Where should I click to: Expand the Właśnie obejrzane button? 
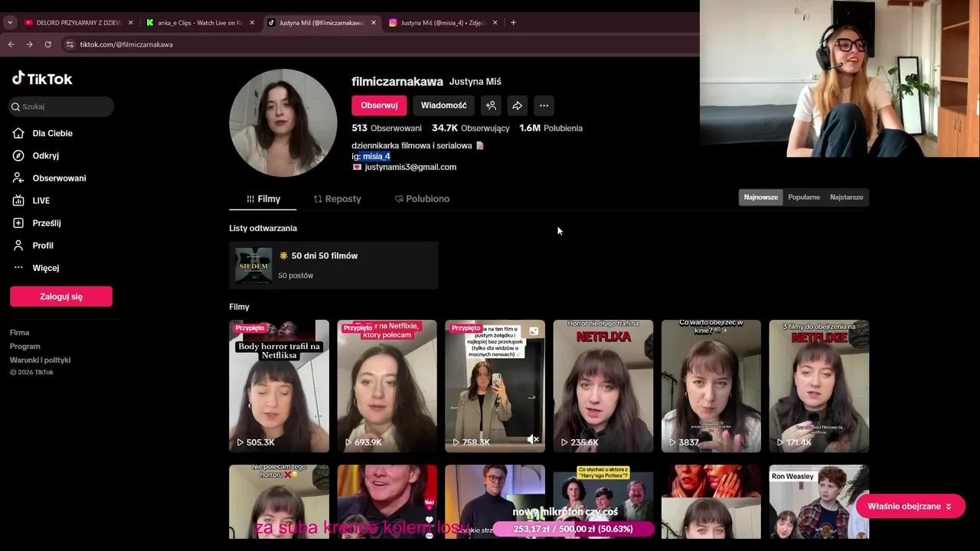(x=910, y=506)
